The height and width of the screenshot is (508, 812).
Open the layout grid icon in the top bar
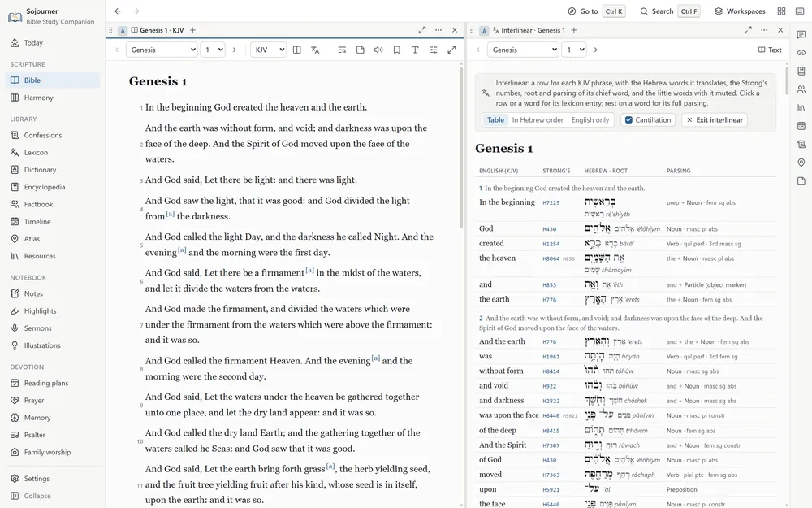(x=781, y=11)
